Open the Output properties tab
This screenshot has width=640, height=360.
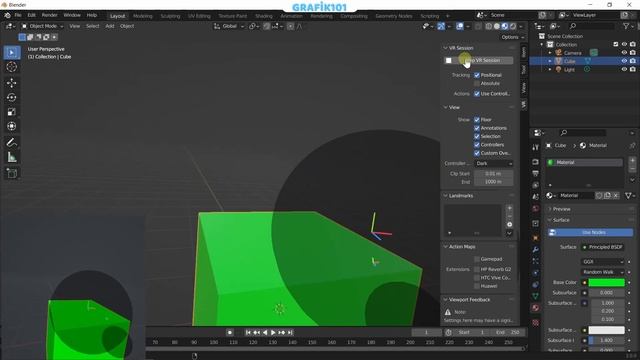[536, 173]
